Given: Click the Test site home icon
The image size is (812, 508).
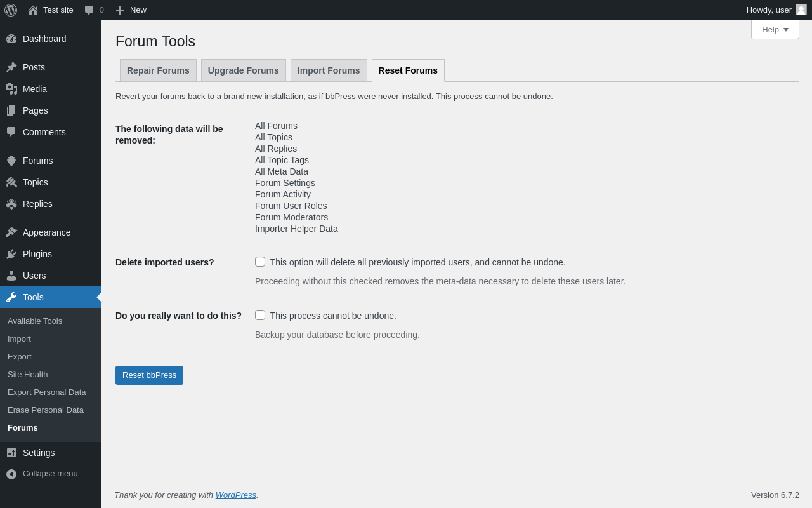Looking at the screenshot, I should [33, 10].
